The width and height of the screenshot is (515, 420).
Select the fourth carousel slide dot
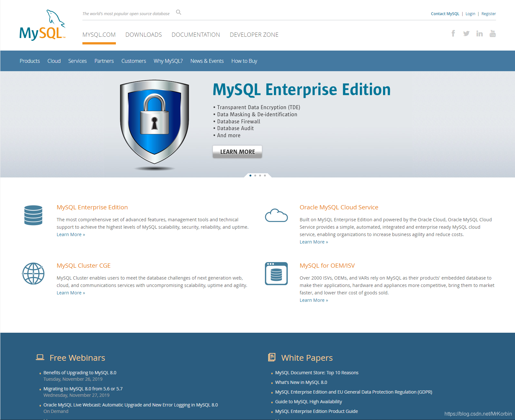265,176
